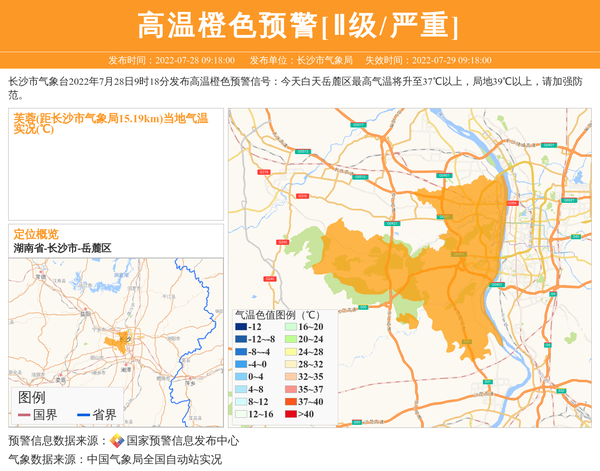
Task: Pick the -12 dark blue swatch
Action: point(240,328)
